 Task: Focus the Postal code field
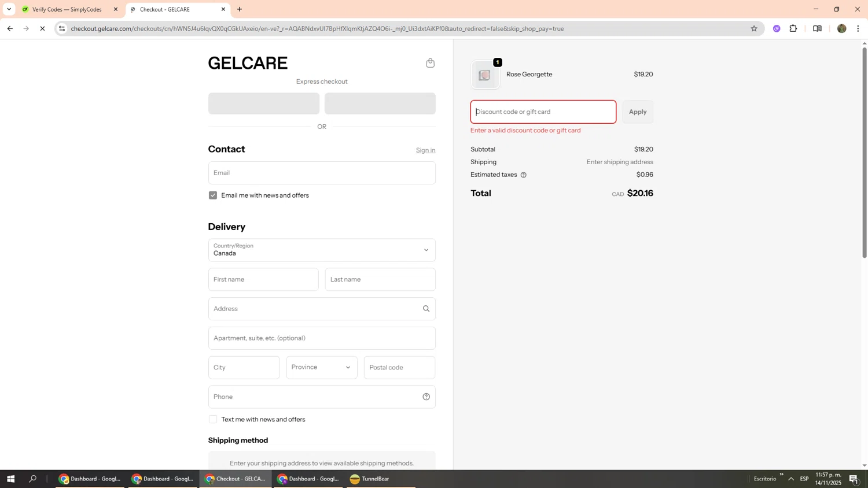click(x=400, y=368)
